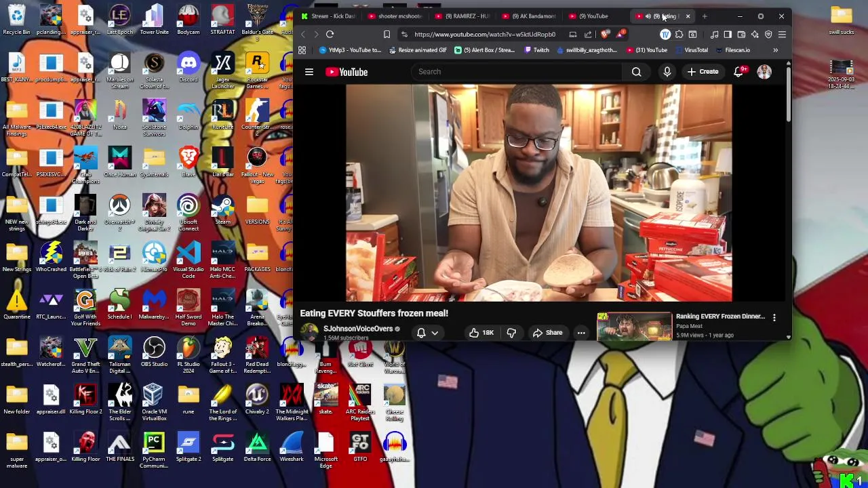Open Brave Shields lion icon
This screenshot has width=868, height=488.
[605, 34]
